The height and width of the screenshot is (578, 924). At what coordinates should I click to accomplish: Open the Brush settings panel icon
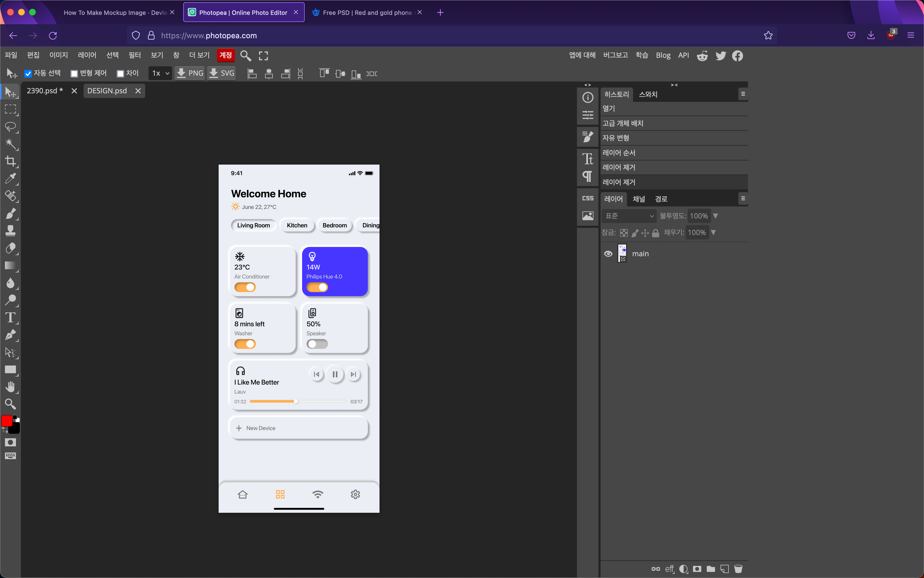[x=588, y=137]
